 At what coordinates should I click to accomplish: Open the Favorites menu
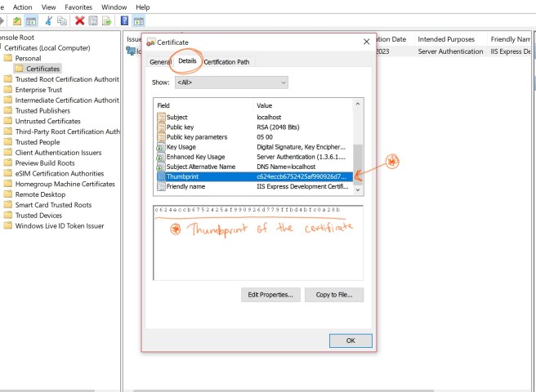78,7
